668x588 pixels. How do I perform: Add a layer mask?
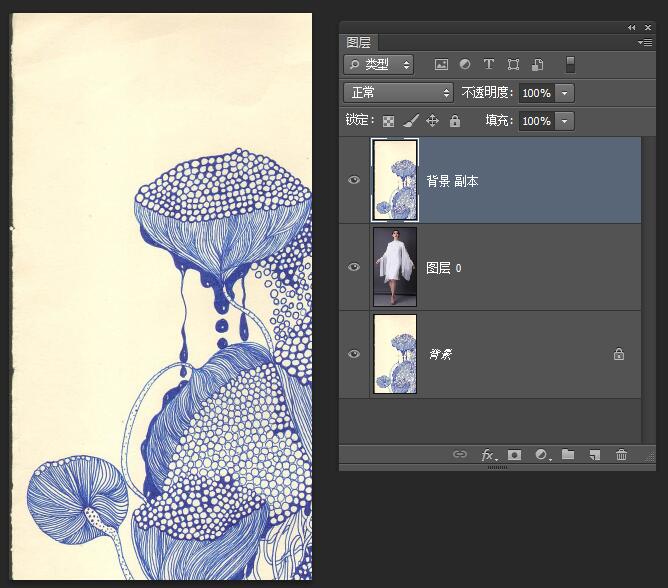(x=514, y=455)
